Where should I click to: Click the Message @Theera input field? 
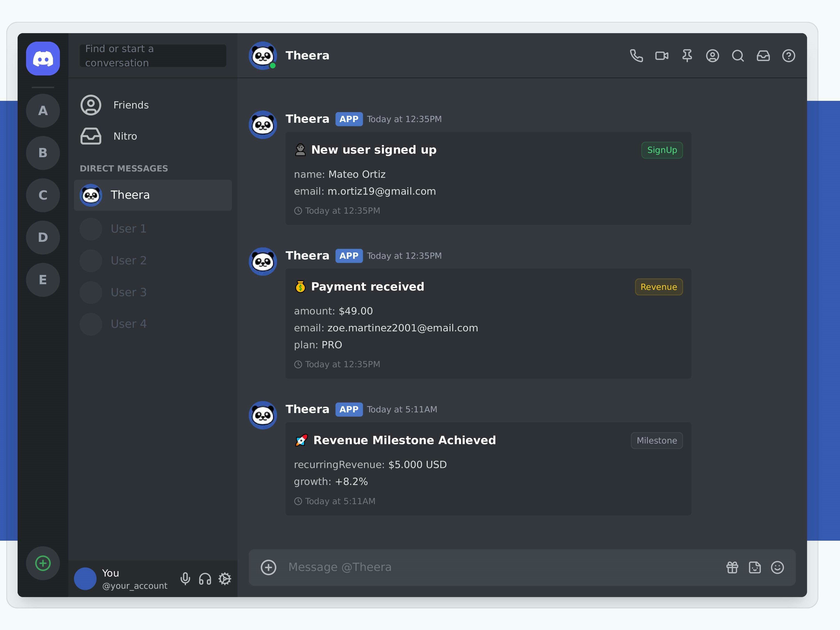pos(501,567)
